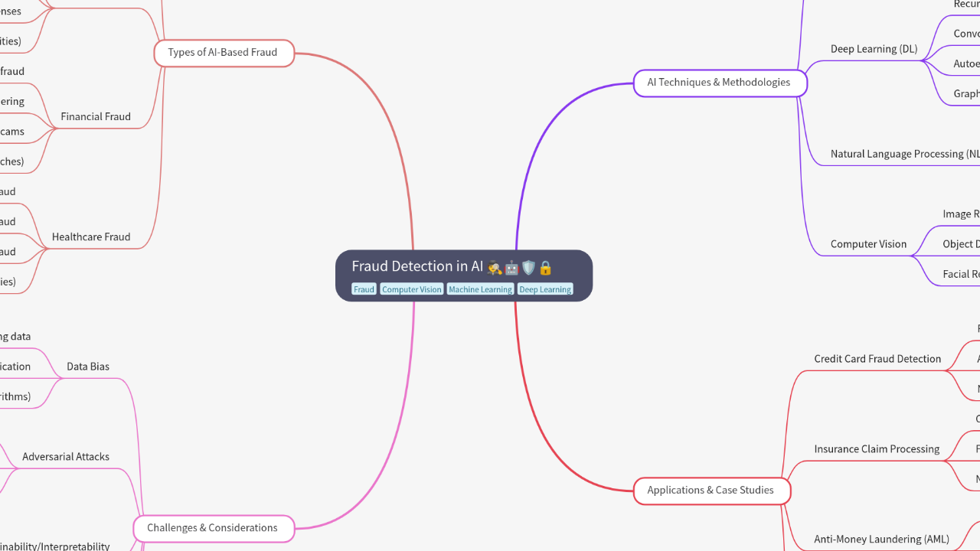Click the Deep Learning tag
This screenshot has height=551, width=980.
tap(545, 289)
